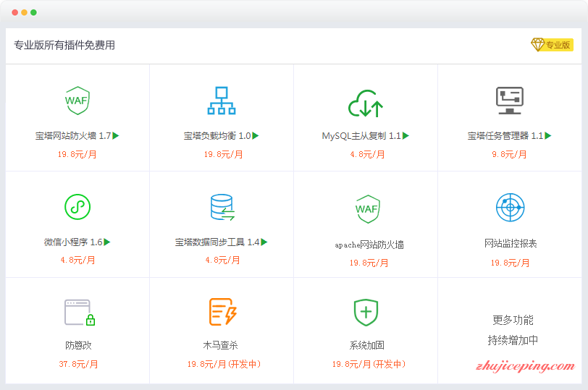This screenshot has width=588, height=390.
Task: Click the 宝塔任务管理器 monitor icon
Action: pos(510,101)
